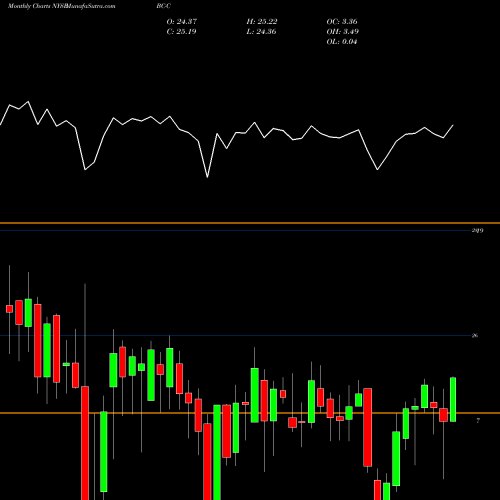Click the 26 price axis label
The height and width of the screenshot is (500, 500).
[x=475, y=335]
